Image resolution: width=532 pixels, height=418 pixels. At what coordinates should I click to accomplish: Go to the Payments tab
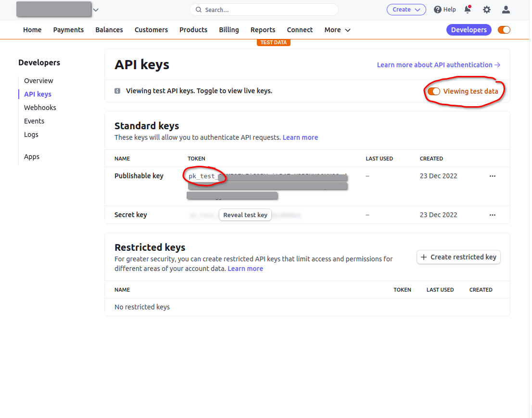click(x=68, y=30)
